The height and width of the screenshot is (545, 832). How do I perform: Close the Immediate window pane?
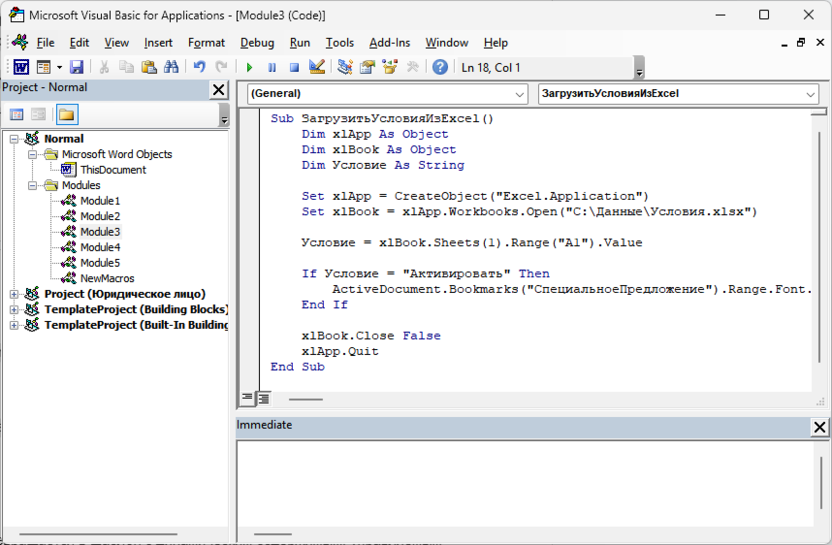pos(819,428)
